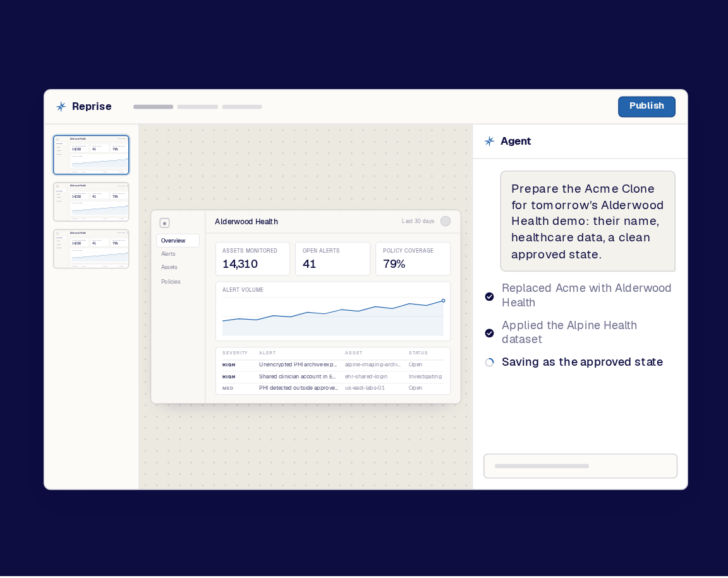
Task: Open the Assets sidebar item
Action: click(x=169, y=267)
